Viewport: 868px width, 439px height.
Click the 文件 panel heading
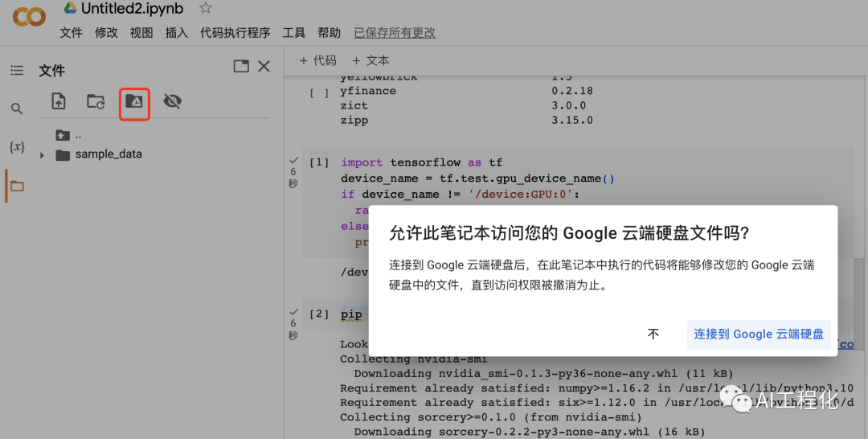[52, 71]
